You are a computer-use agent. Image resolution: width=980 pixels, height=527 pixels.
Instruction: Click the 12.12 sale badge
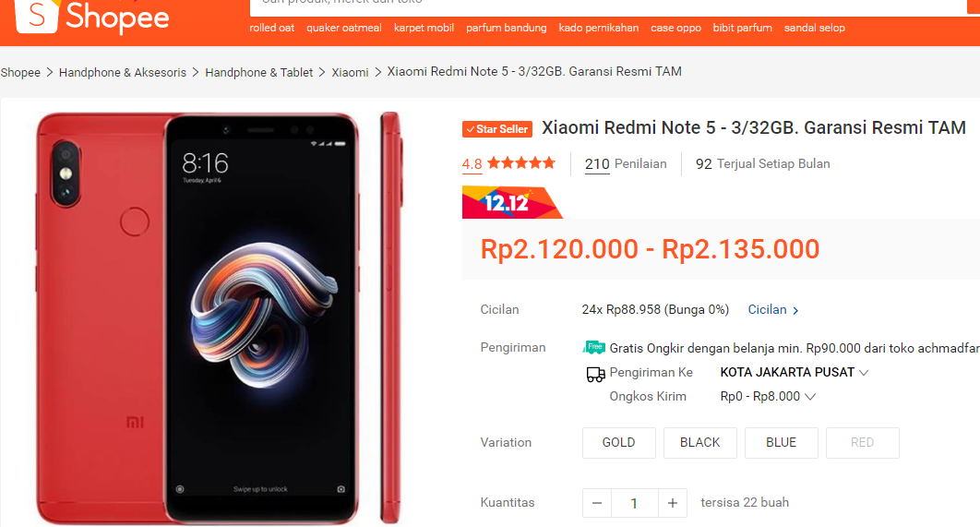pyautogui.click(x=512, y=202)
